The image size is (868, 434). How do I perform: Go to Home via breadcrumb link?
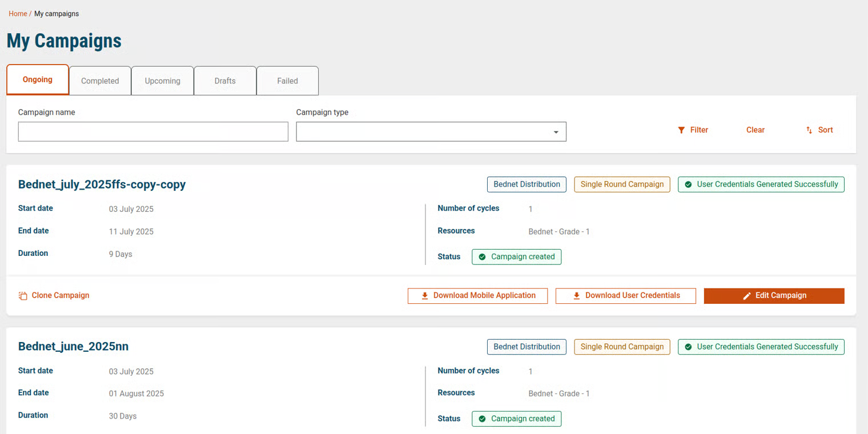[x=18, y=14]
